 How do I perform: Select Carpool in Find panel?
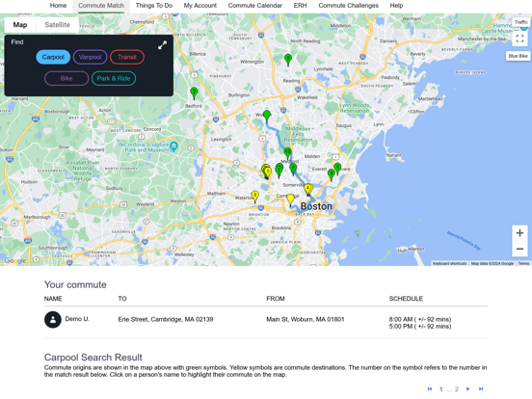(53, 57)
